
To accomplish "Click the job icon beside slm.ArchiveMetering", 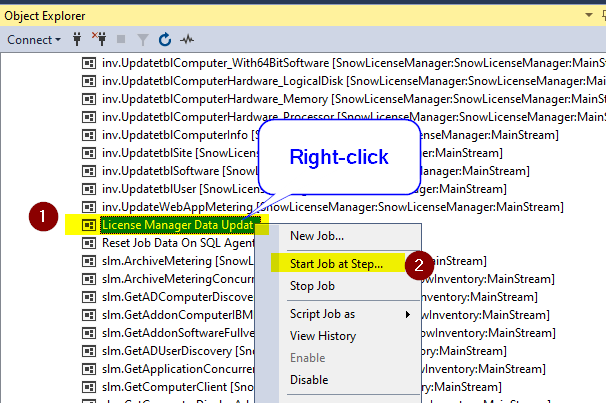I will (x=89, y=261).
